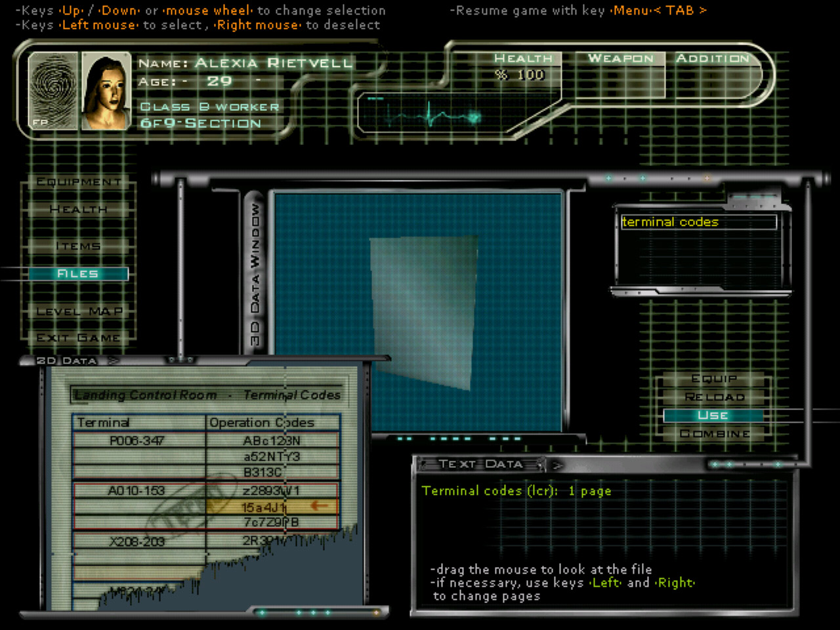840x630 pixels.
Task: Expand the Text Data panel arrow
Action: (x=557, y=465)
